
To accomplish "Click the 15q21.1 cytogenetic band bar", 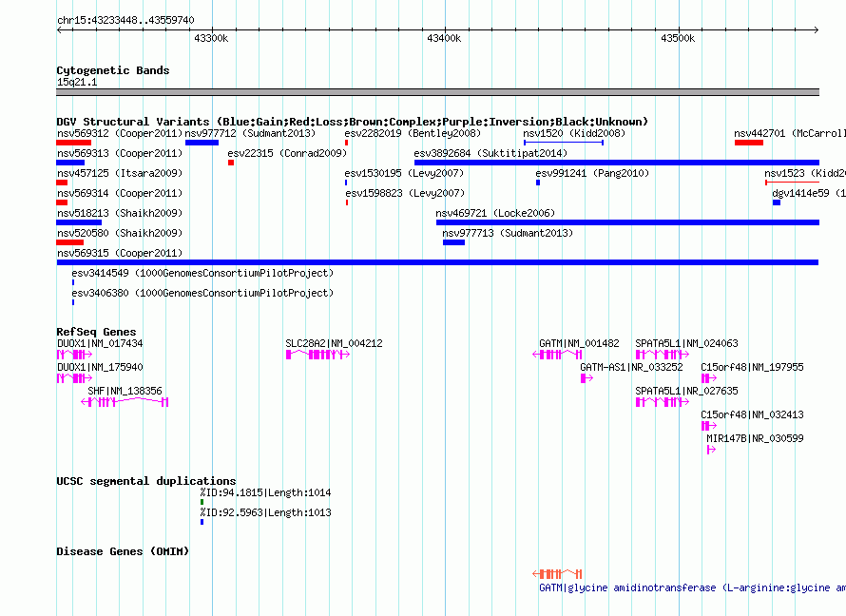I will pos(437,92).
